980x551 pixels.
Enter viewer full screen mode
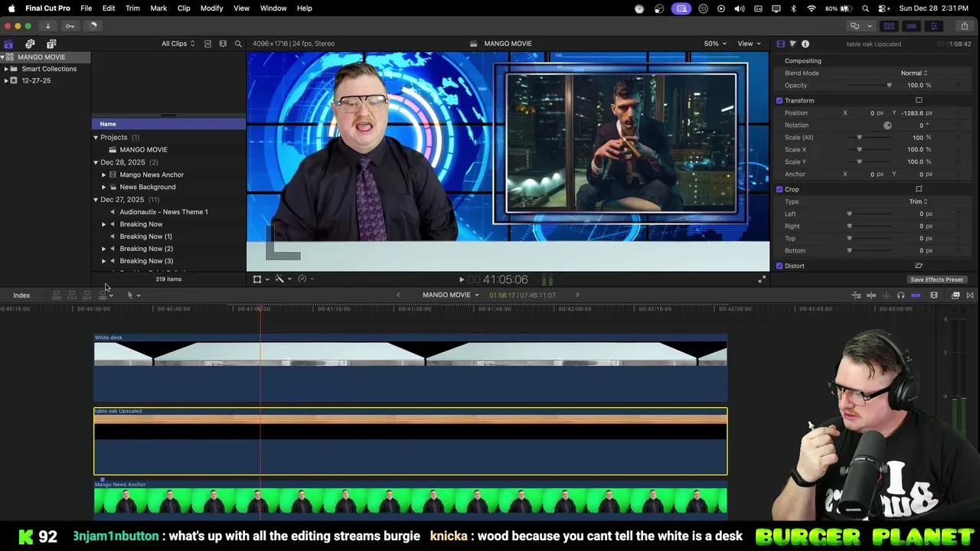coord(762,279)
